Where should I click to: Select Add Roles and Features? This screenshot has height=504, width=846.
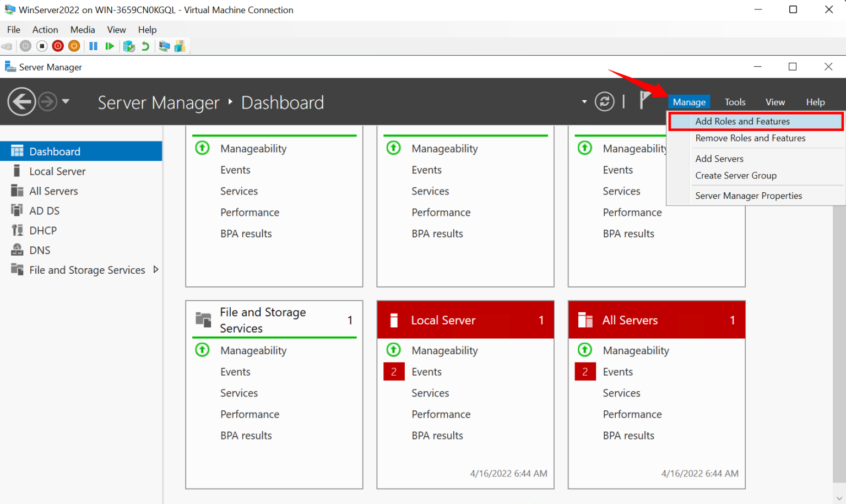tap(742, 121)
